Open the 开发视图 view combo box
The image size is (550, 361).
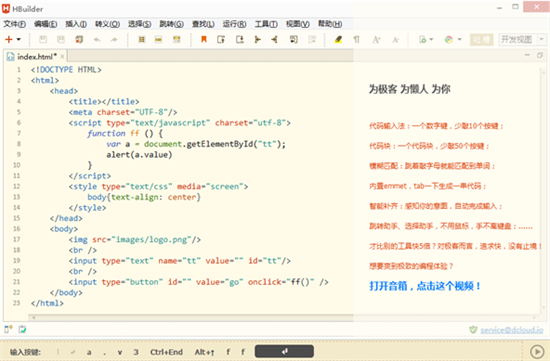coord(522,39)
